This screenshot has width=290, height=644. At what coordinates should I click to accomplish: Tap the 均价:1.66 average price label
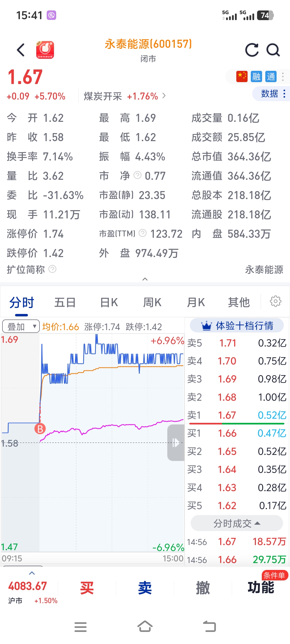click(x=60, y=327)
